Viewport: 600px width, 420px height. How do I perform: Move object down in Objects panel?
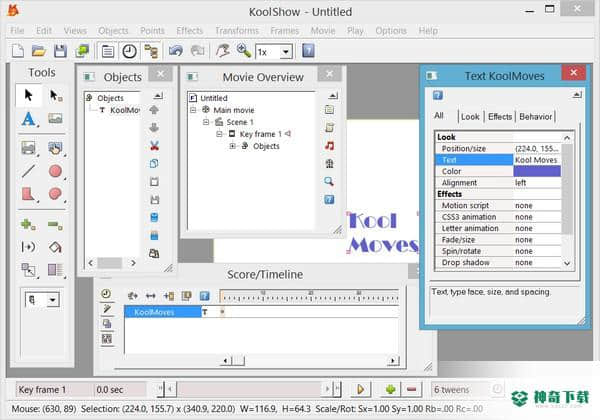click(x=154, y=128)
